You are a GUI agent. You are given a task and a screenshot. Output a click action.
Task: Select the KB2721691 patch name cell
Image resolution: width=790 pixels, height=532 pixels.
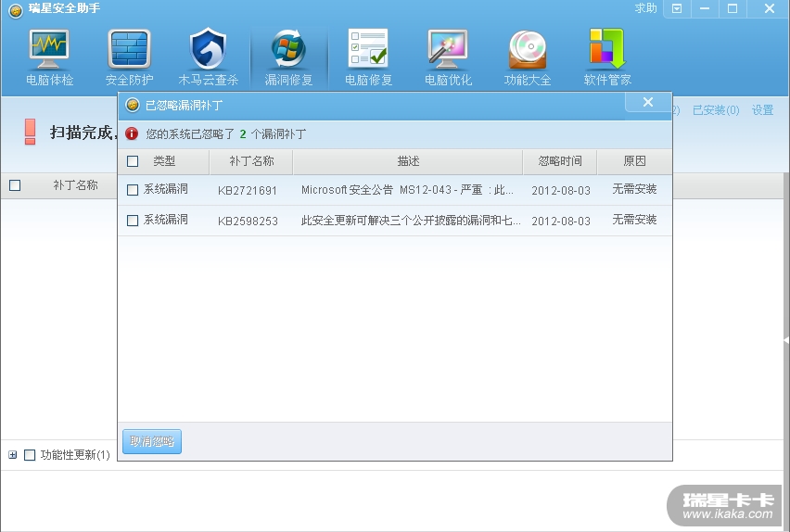[248, 190]
